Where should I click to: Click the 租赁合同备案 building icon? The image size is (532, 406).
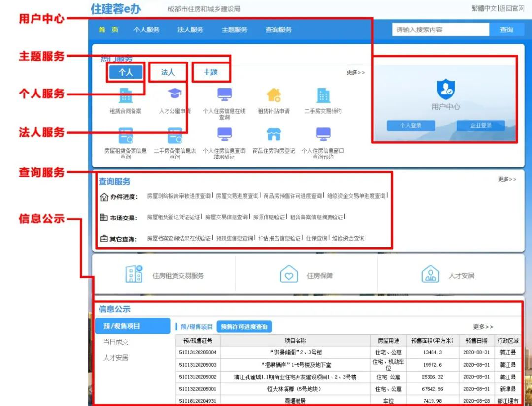point(126,95)
